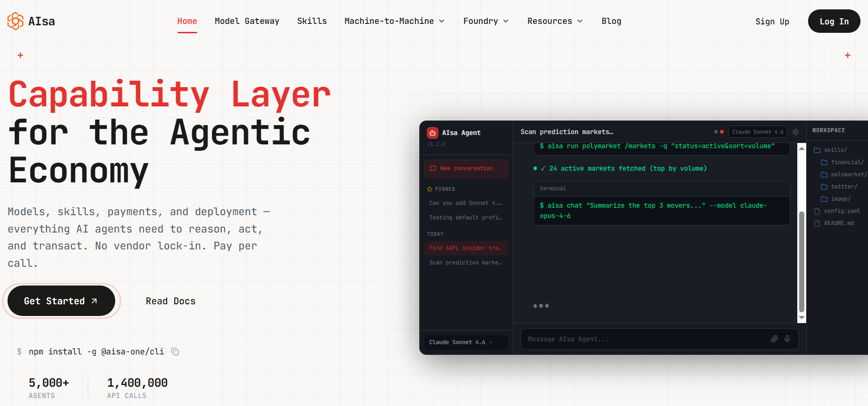Click the 1,400,000 API calls statistic

point(137,388)
